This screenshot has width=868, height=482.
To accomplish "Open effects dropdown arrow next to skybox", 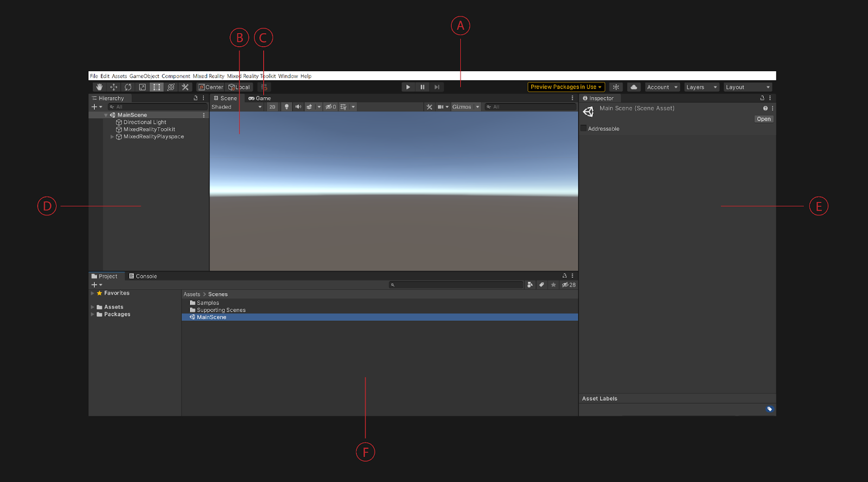I will pos(319,107).
